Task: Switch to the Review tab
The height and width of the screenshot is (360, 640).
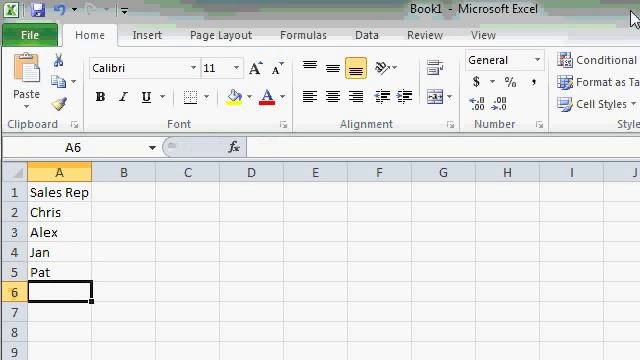Action: click(424, 35)
